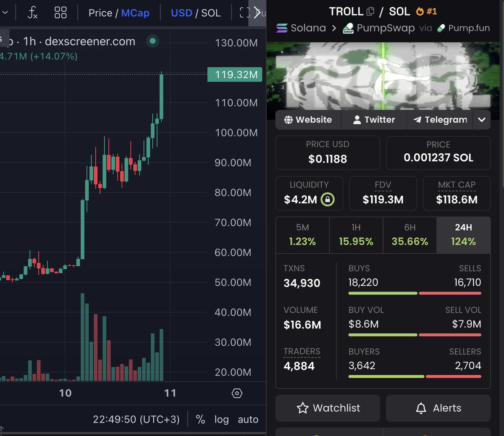
Task: Select USD as chart currency
Action: (181, 13)
